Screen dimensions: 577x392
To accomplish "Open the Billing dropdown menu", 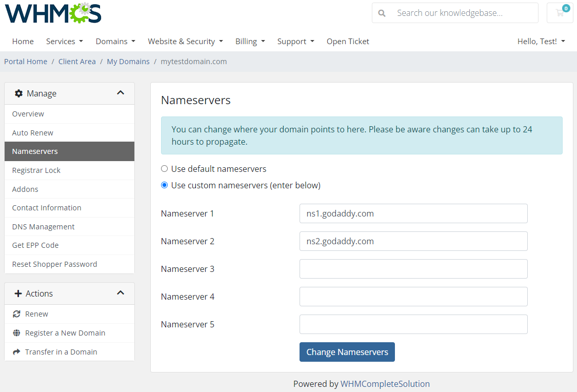I will click(250, 41).
